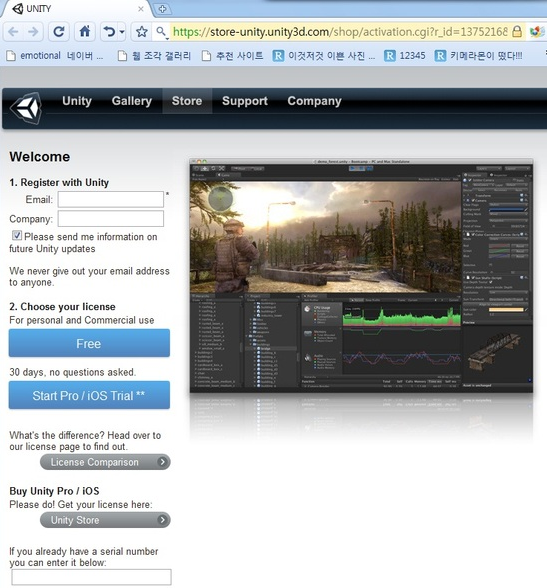547x588 pixels.
Task: Click the Start Pro / iOS Trial button
Action: point(89,395)
